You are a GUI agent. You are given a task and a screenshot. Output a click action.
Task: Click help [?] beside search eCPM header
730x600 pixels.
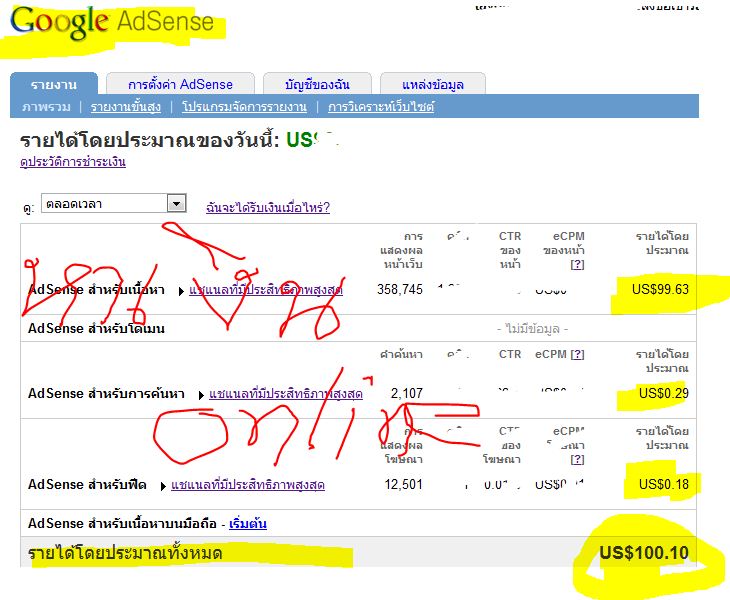(577, 354)
